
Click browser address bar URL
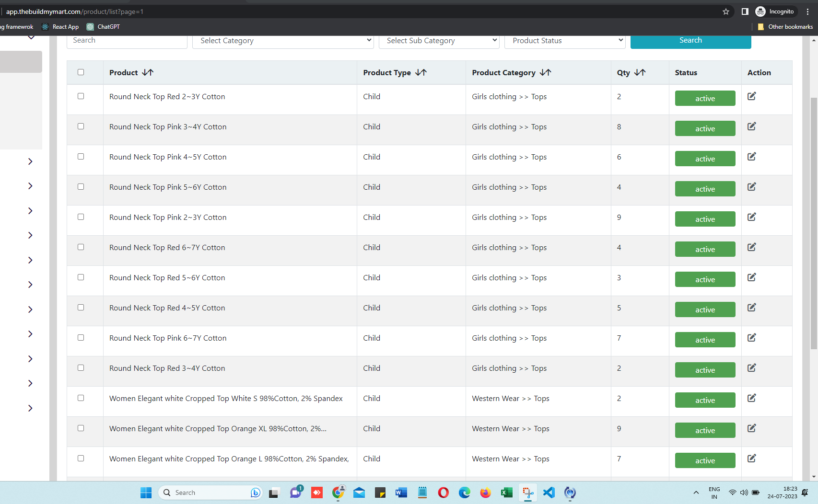tap(75, 11)
